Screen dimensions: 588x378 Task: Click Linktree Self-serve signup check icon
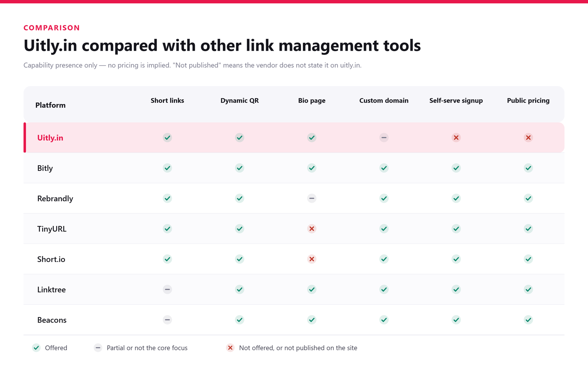pos(456,289)
